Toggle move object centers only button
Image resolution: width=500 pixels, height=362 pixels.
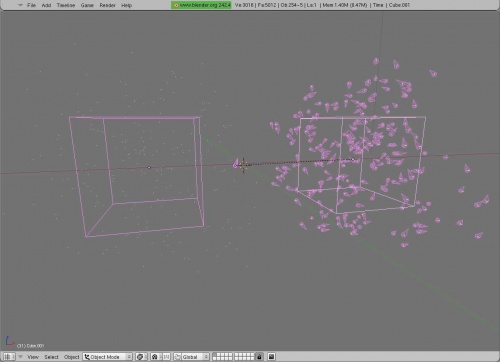[x=167, y=357]
